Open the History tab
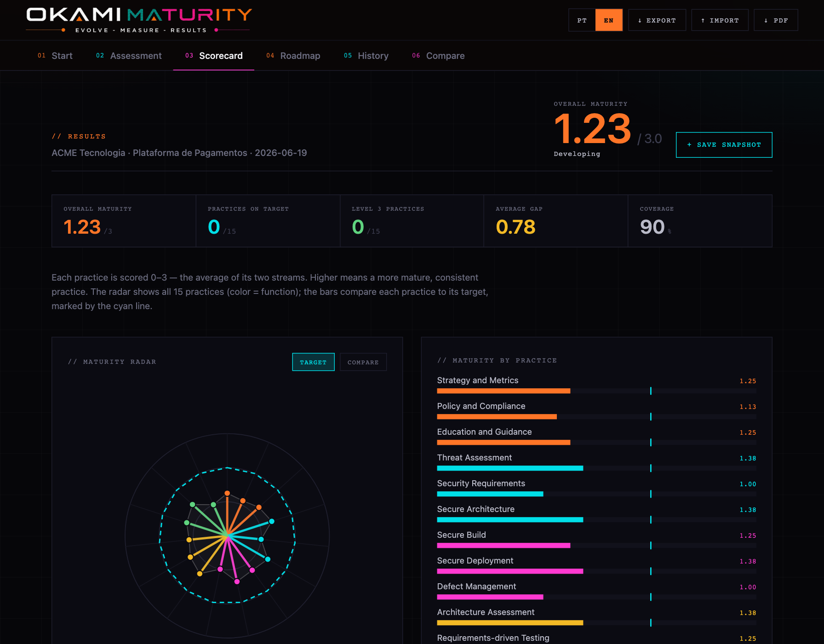Viewport: 824px width, 644px height. coord(366,56)
